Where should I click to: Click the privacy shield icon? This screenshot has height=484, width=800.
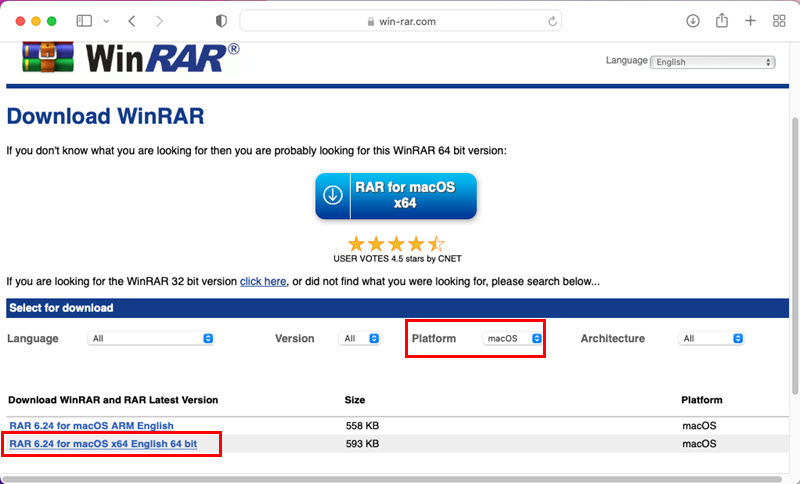pyautogui.click(x=221, y=21)
